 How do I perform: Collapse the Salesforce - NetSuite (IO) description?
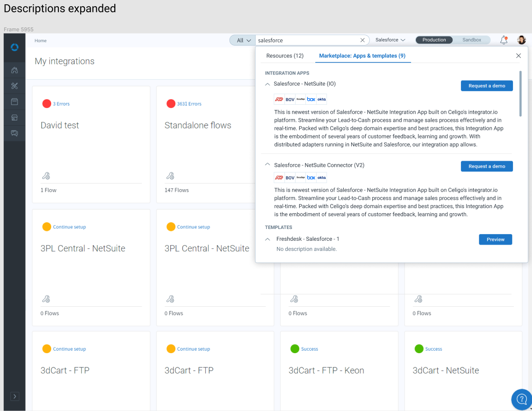(267, 84)
